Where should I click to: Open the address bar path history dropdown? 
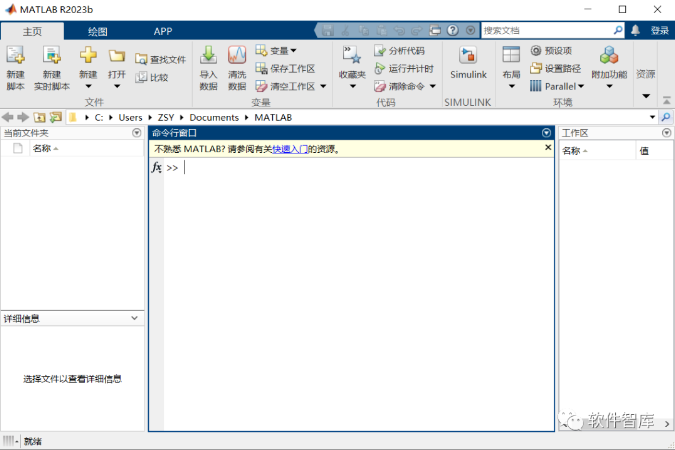[653, 117]
